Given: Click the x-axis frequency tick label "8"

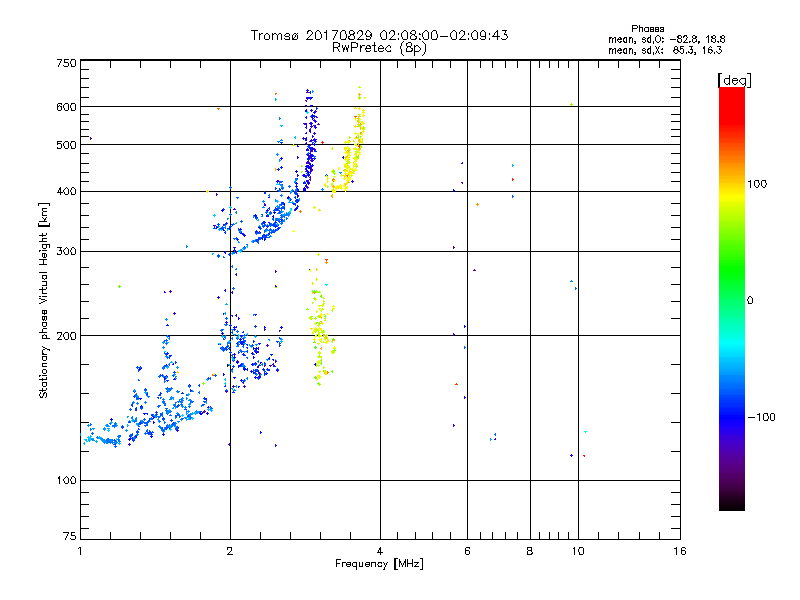Looking at the screenshot, I should (x=530, y=551).
